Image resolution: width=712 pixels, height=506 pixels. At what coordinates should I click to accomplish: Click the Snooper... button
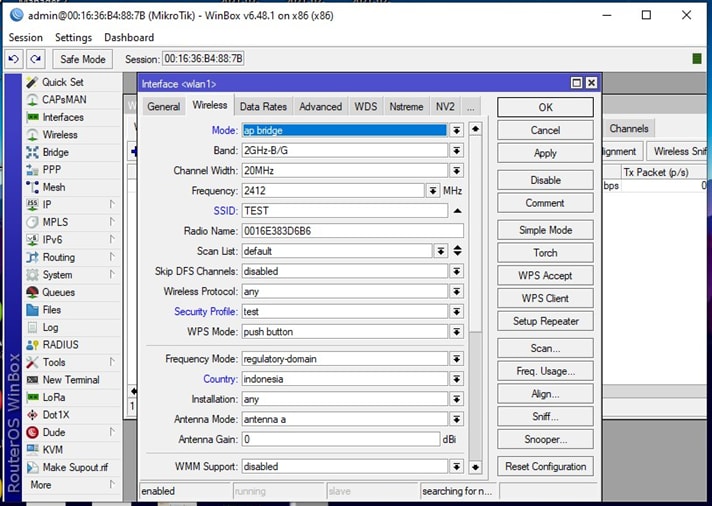[545, 439]
